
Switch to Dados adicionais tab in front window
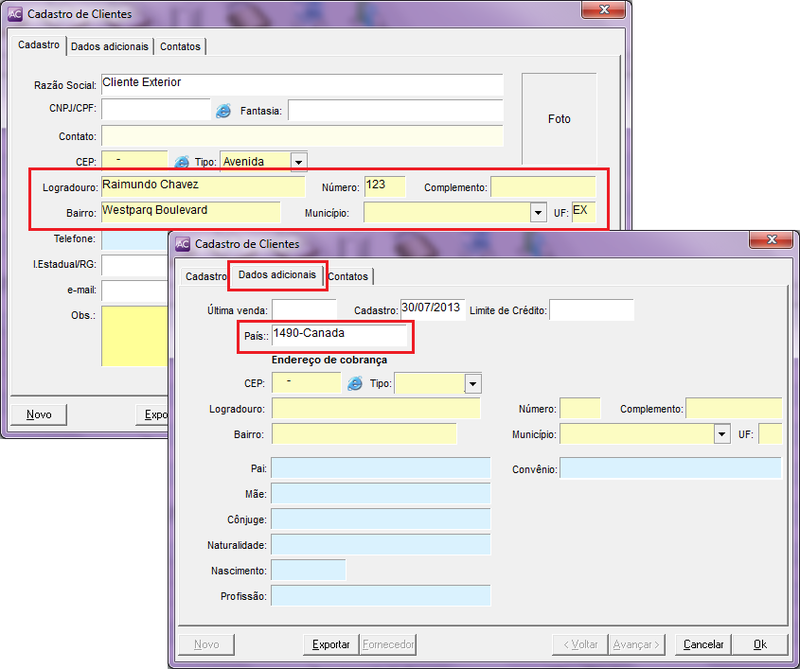[x=277, y=275]
